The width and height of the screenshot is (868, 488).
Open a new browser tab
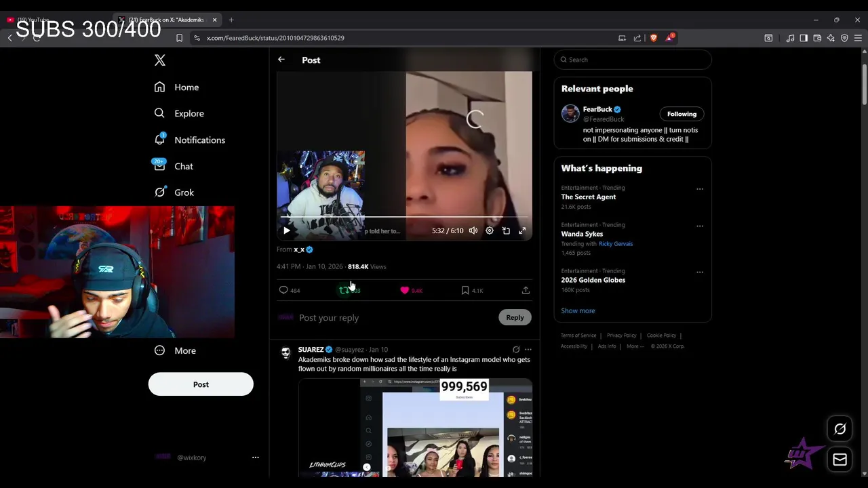(x=231, y=20)
